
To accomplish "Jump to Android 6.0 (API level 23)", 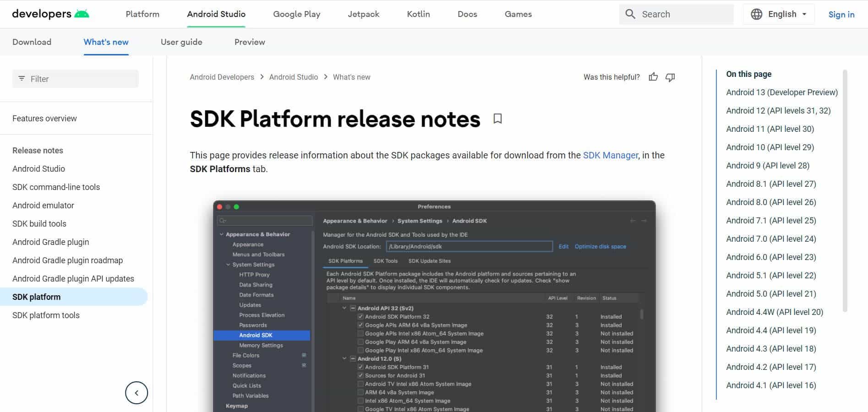I will coord(771,257).
